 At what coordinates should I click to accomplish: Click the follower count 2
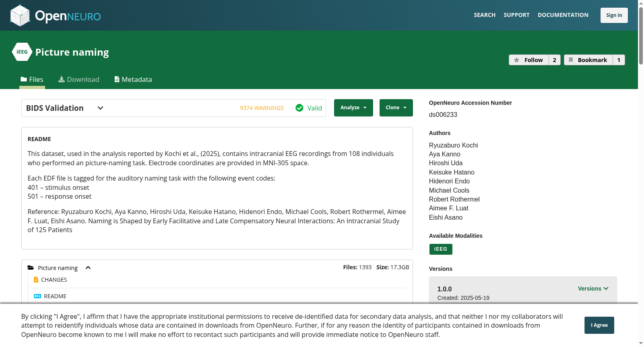(555, 60)
